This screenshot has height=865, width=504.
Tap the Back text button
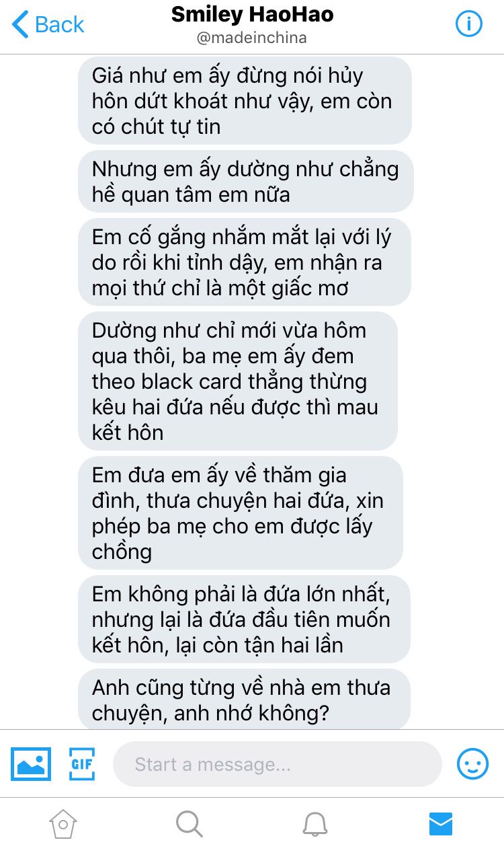point(59,25)
